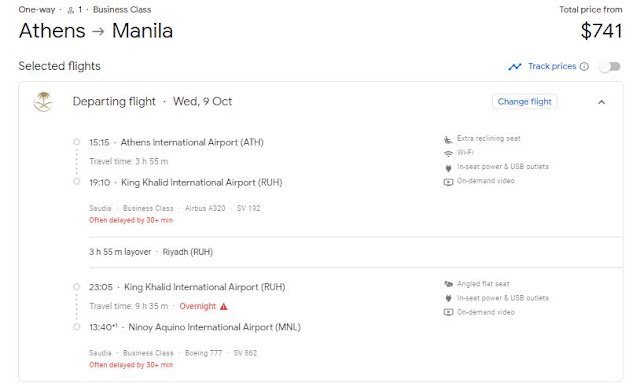The image size is (640, 387).
Task: Click the Saudia airline logo
Action: [x=44, y=102]
